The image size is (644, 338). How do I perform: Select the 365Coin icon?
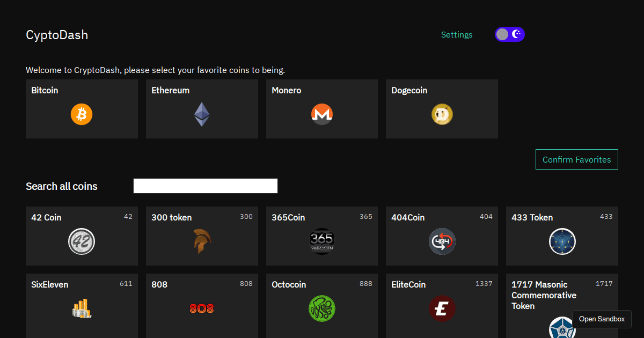321,241
